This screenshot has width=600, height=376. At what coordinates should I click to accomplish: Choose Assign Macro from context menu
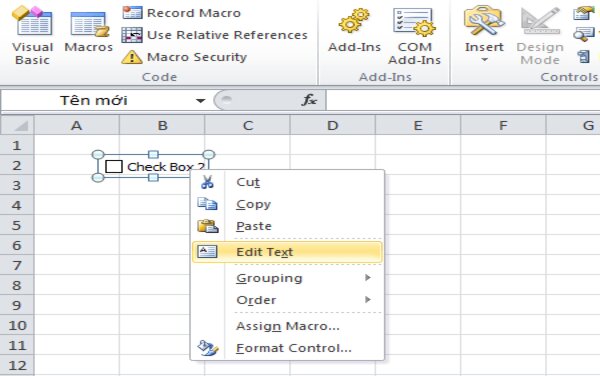pos(287,326)
